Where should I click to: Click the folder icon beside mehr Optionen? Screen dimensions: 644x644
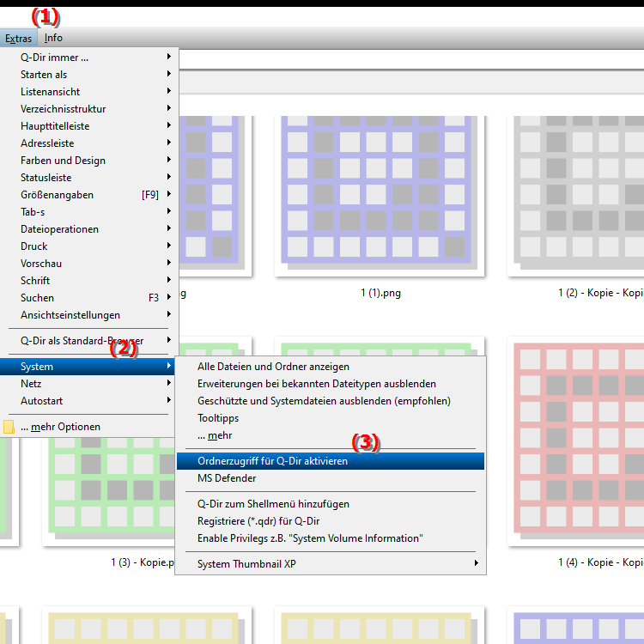click(x=9, y=427)
